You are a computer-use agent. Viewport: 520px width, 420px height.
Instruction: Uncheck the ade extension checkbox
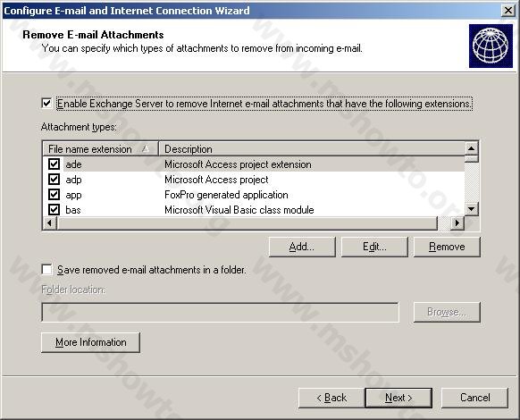tap(55, 164)
